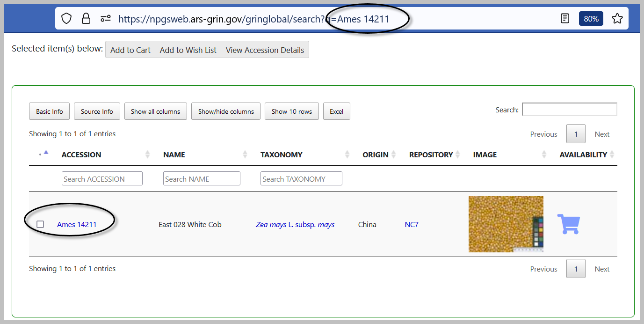The height and width of the screenshot is (324, 644).
Task: Click Show all columns button
Action: (x=155, y=111)
